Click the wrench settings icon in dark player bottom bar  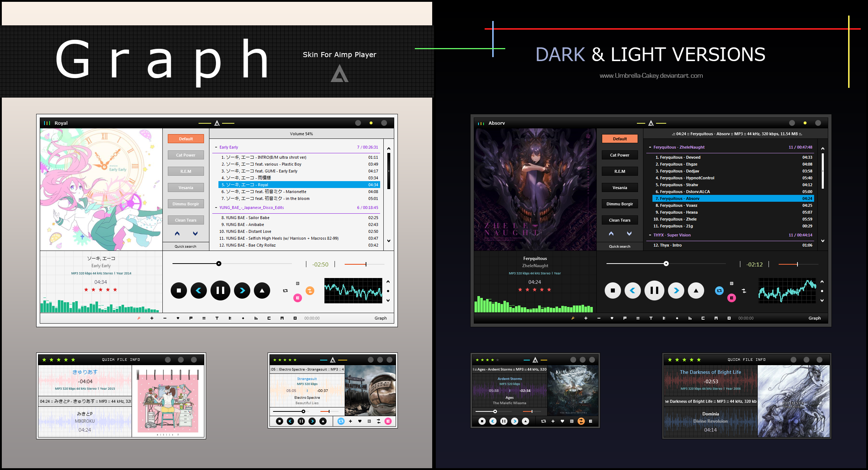(573, 318)
